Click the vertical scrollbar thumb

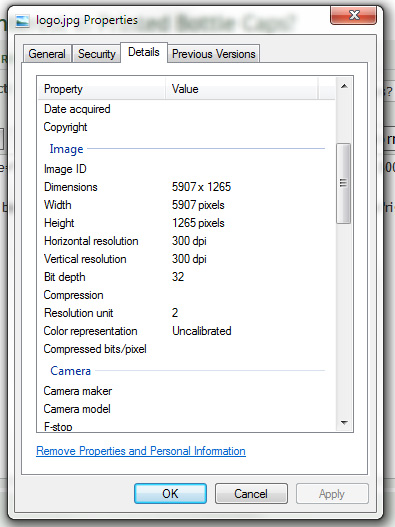click(344, 183)
